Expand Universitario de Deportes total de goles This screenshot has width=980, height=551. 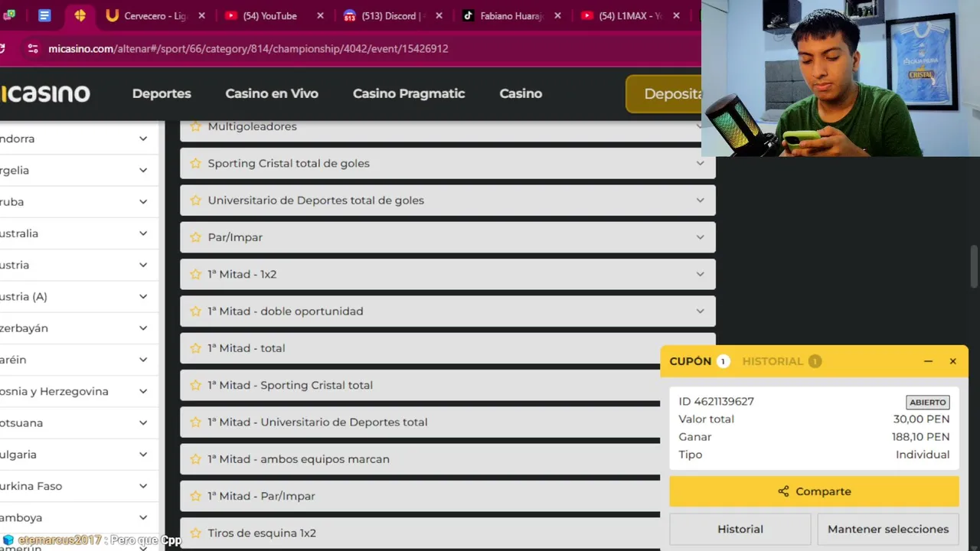click(x=700, y=201)
